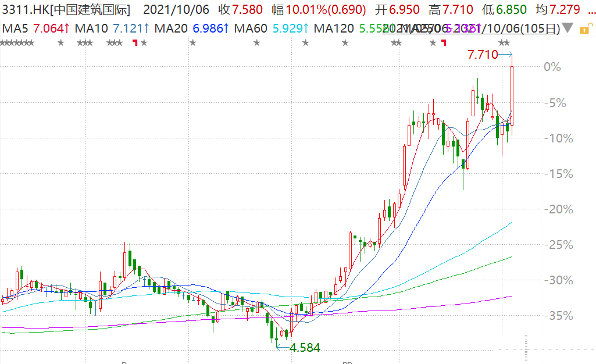Open the gray triangle dropdown beside date range

click(568, 28)
